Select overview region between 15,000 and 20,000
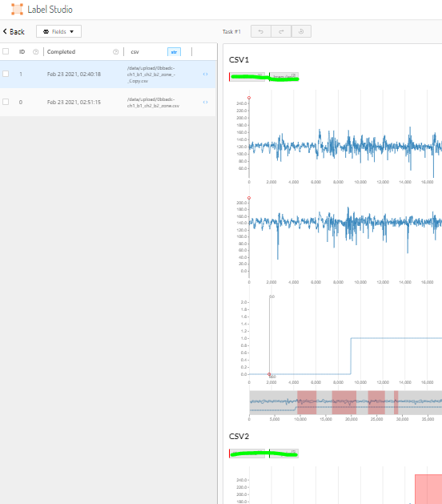This screenshot has height=504, width=442. point(344,402)
